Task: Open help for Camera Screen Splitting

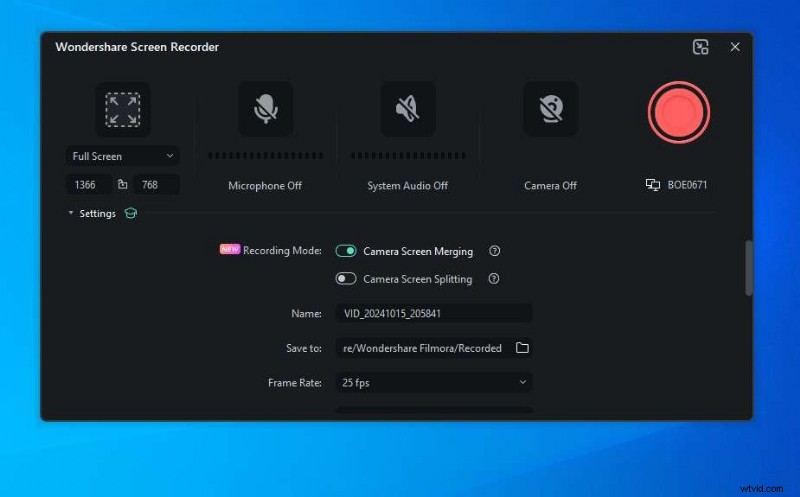Action: coord(493,279)
